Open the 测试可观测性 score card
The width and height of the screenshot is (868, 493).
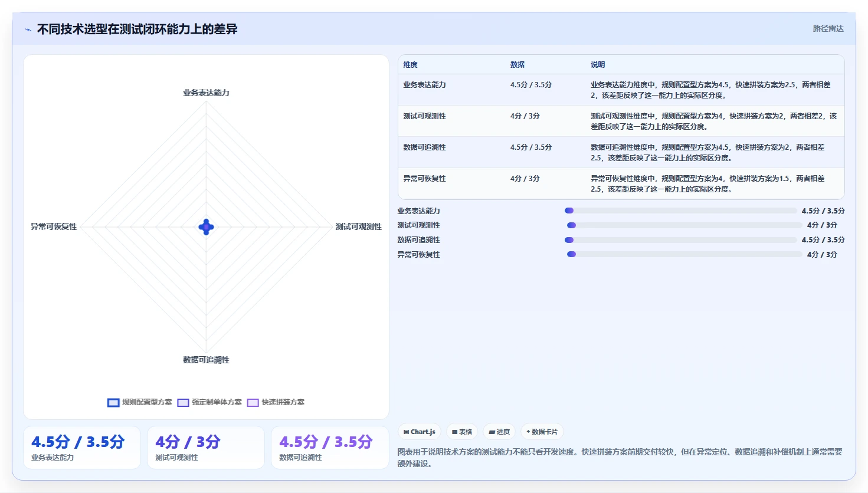[206, 448]
